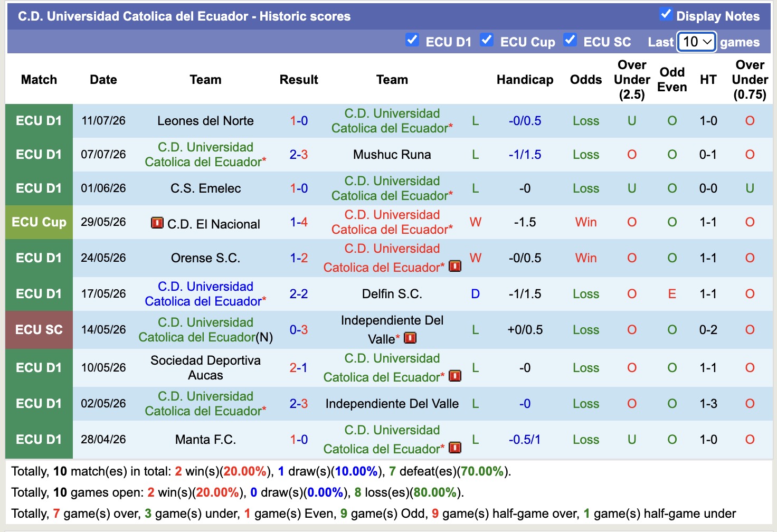777x532 pixels.
Task: Click the Over Under (2.5) column header
Action: pyautogui.click(x=632, y=80)
